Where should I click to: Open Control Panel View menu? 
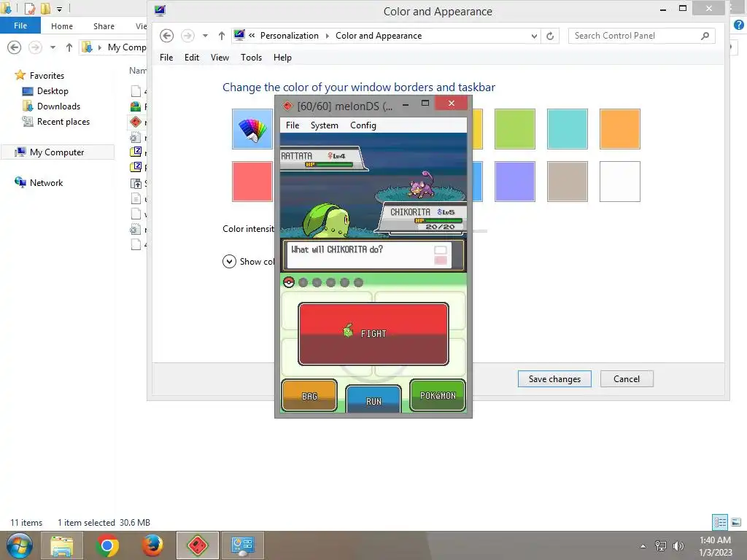pos(220,58)
